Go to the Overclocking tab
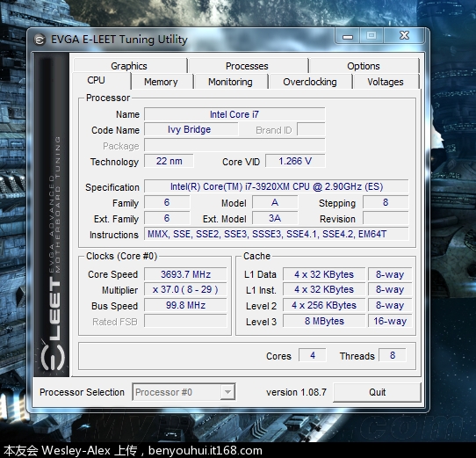Image resolution: width=476 pixels, height=458 pixels. click(x=310, y=82)
